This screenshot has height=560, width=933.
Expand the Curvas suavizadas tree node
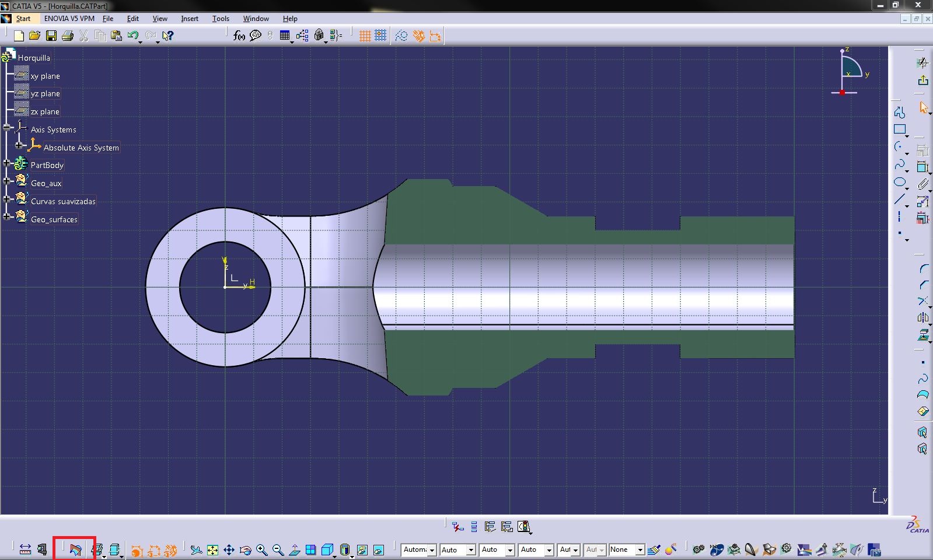(6, 199)
